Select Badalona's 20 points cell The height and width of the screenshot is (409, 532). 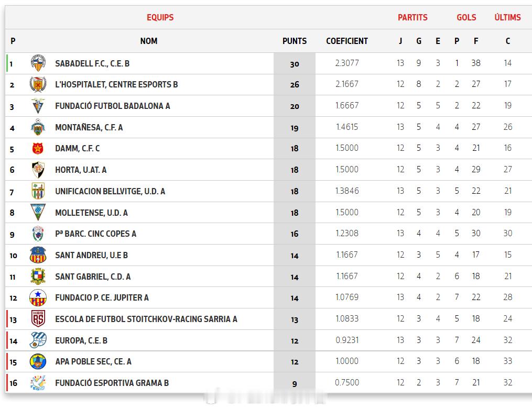tap(295, 106)
